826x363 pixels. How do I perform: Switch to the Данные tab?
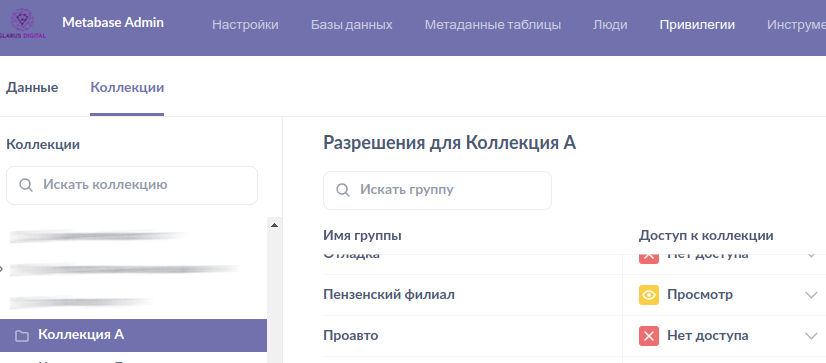[x=32, y=87]
